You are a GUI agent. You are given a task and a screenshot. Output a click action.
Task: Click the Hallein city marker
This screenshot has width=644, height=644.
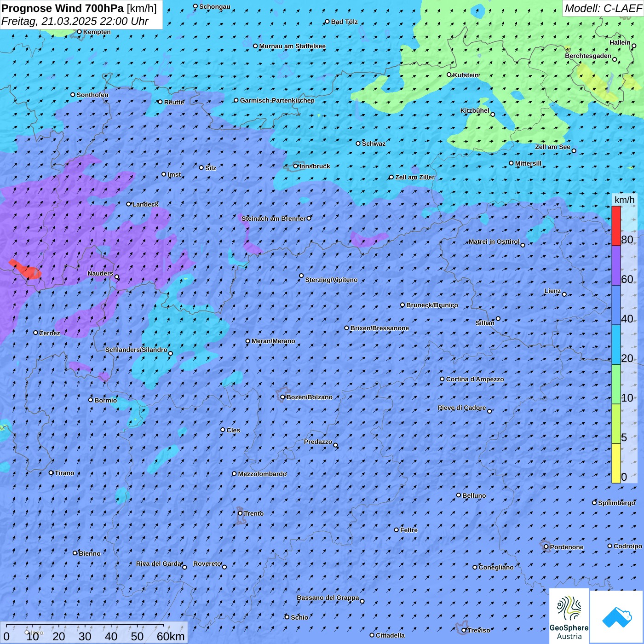(634, 46)
